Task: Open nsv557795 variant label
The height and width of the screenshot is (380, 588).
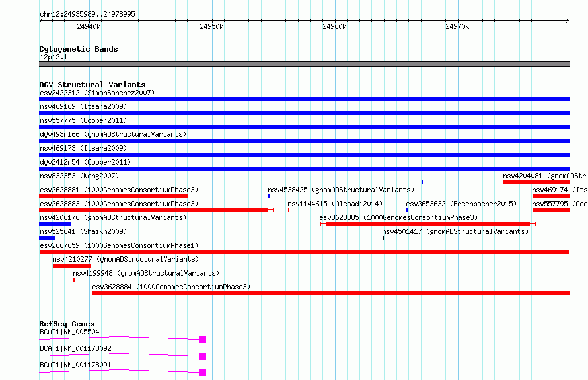Action: tap(560, 204)
